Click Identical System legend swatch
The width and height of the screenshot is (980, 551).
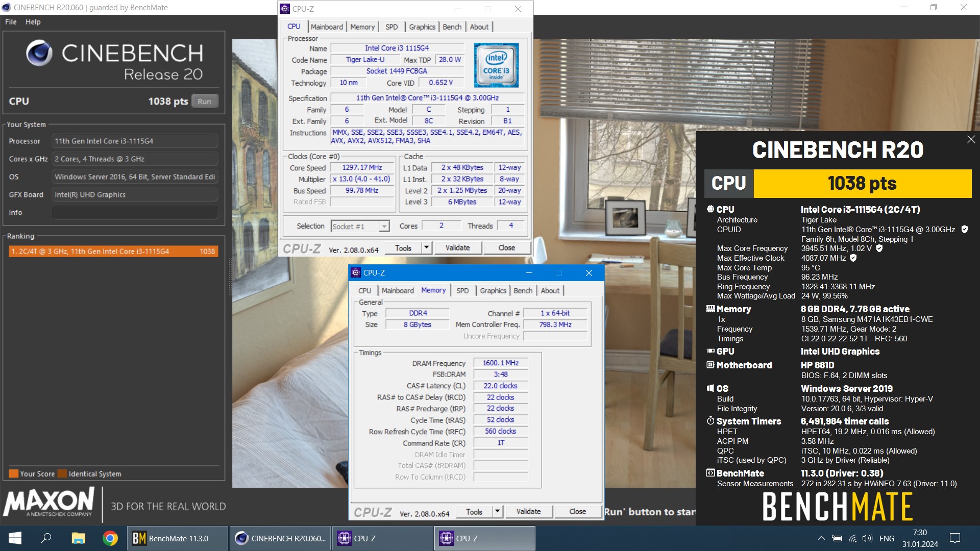click(x=62, y=473)
